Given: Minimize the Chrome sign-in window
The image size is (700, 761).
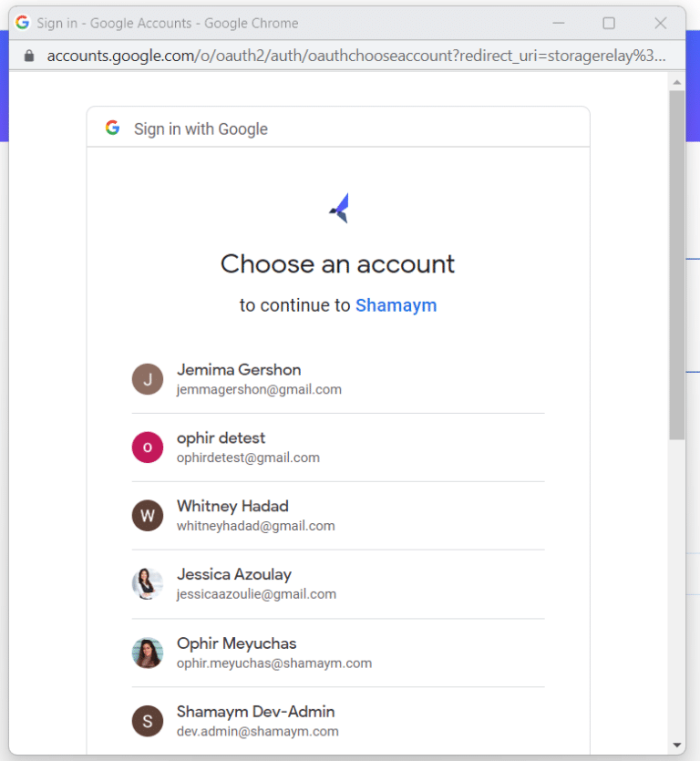Looking at the screenshot, I should point(559,23).
